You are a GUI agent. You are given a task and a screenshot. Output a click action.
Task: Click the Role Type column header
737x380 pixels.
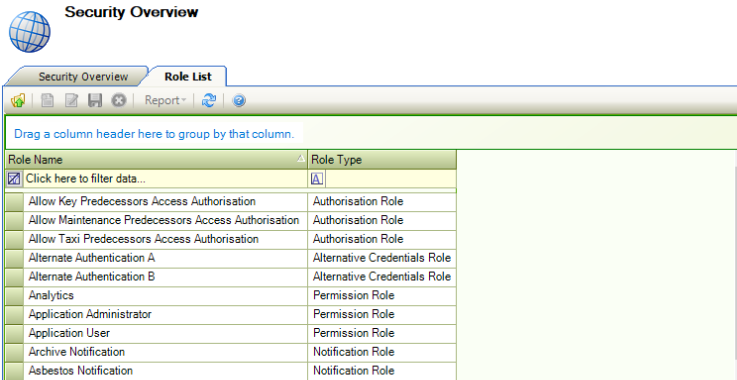tap(382, 160)
